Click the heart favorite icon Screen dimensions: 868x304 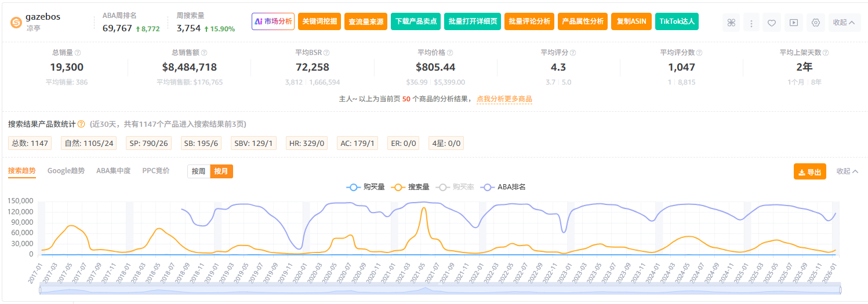771,23
